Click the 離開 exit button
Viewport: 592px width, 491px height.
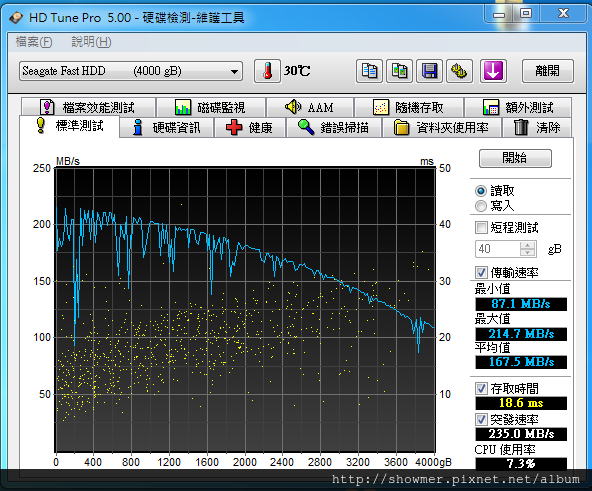coord(547,71)
